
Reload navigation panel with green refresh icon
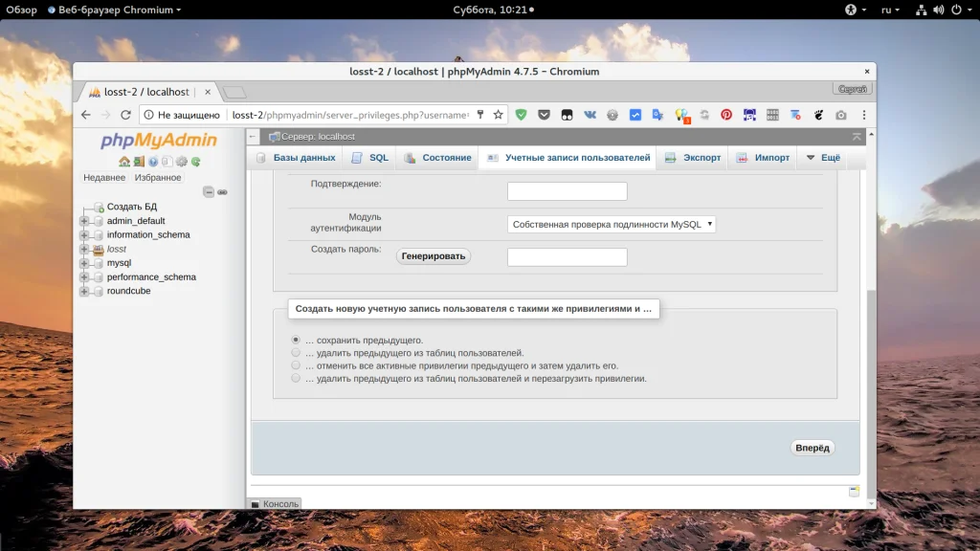195,162
